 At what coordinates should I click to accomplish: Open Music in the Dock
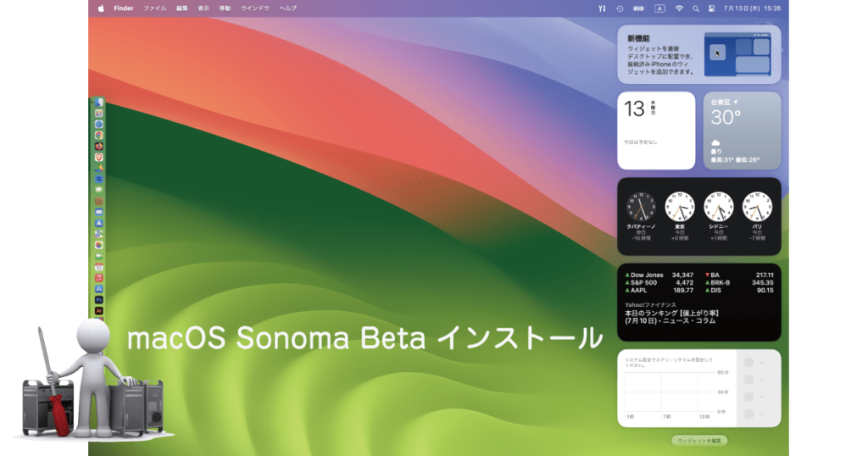pyautogui.click(x=98, y=278)
